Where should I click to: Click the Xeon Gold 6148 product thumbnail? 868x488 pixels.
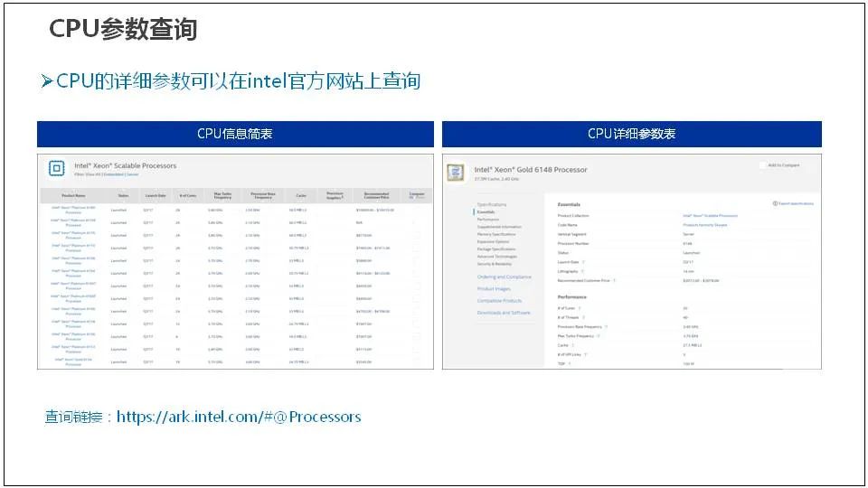456,172
